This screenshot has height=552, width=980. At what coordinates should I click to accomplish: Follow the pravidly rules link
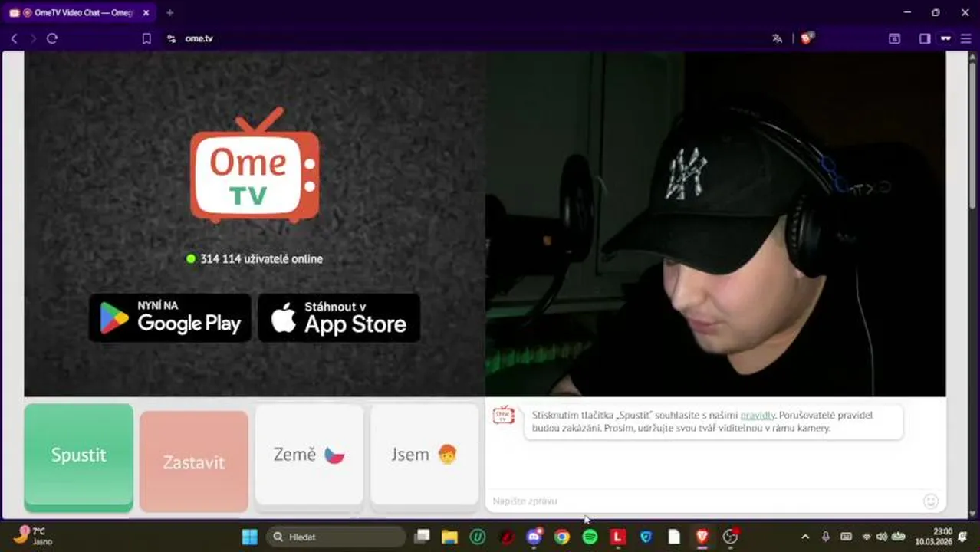coord(758,415)
